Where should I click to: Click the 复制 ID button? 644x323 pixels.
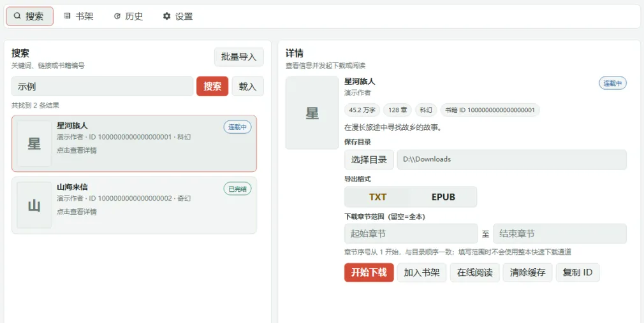[578, 273]
